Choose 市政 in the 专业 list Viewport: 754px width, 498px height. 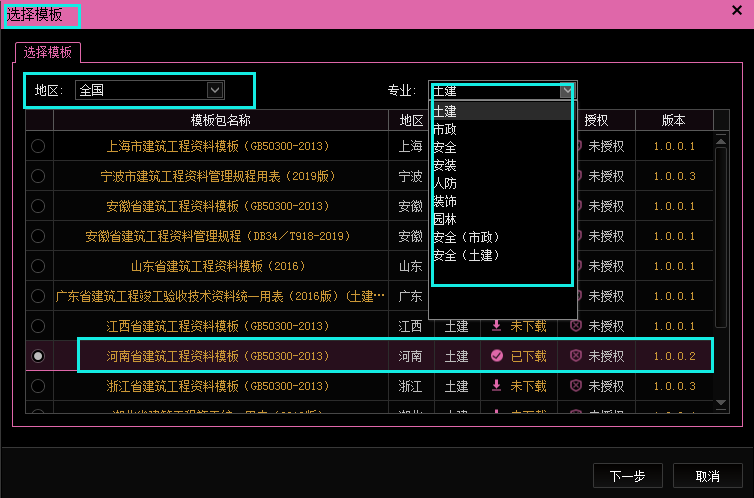[x=503, y=129]
